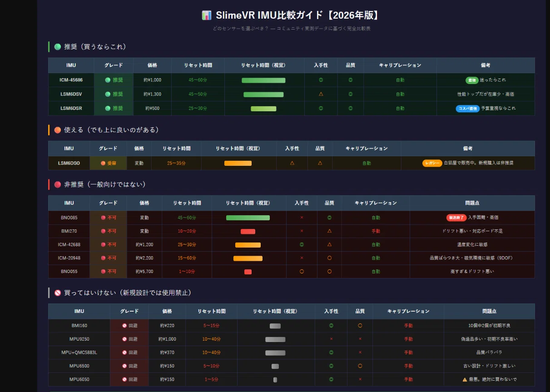Click the red reset-time bar for BMI270
Screen dimensions: 550x392
[x=248, y=231]
